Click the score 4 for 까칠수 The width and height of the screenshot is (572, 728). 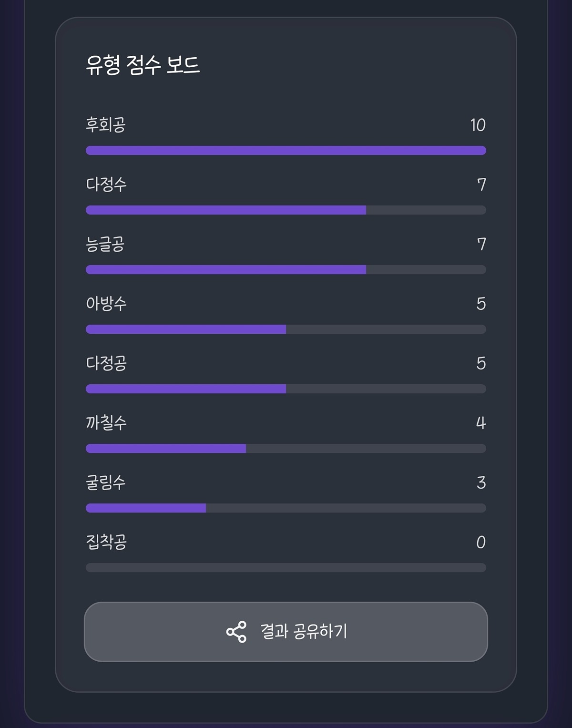[481, 423]
